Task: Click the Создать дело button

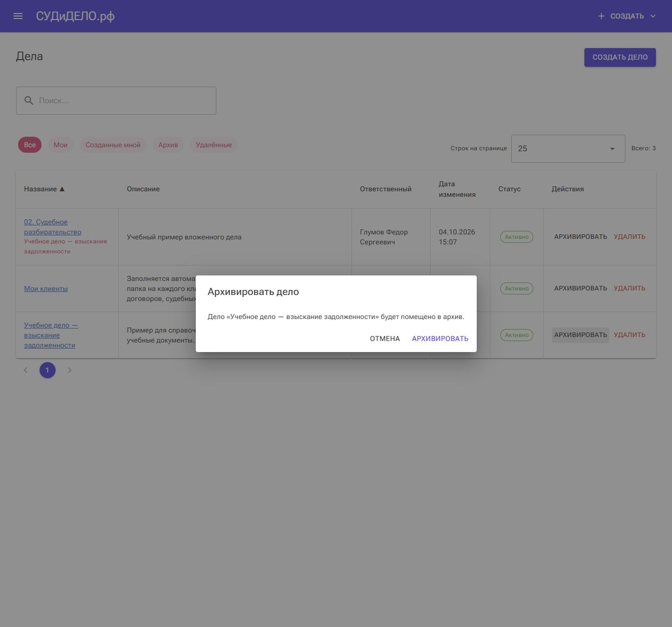Action: pyautogui.click(x=620, y=57)
